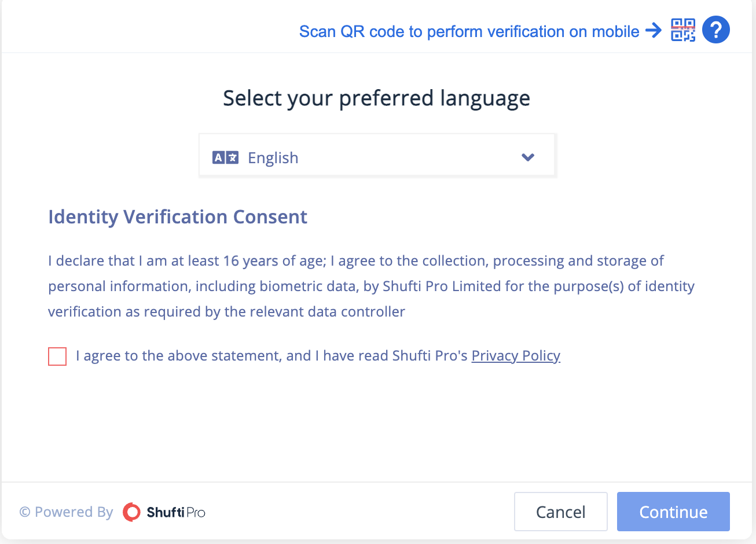Click the translate icon in the language box

pos(225,157)
